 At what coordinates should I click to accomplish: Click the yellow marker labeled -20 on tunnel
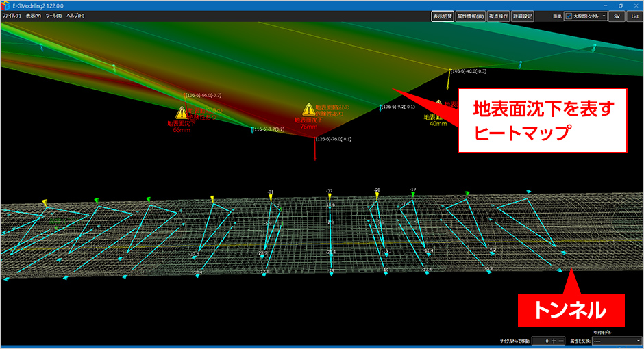coord(377,196)
